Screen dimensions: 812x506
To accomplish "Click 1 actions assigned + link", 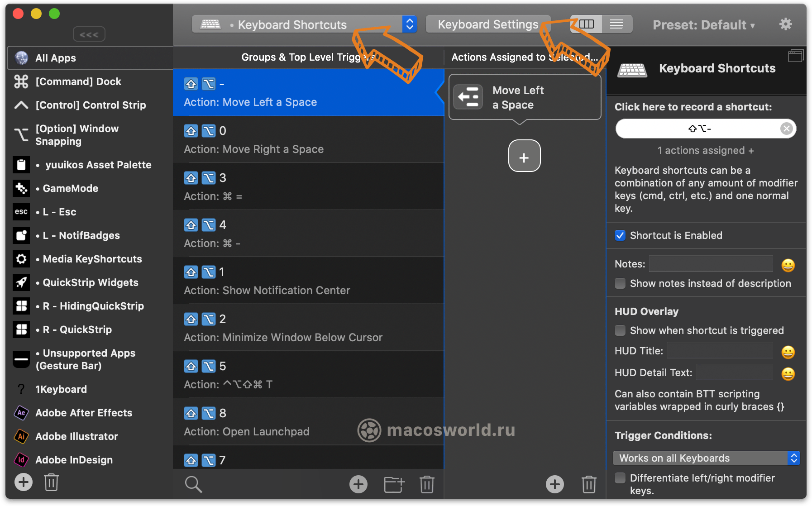I will pos(706,150).
